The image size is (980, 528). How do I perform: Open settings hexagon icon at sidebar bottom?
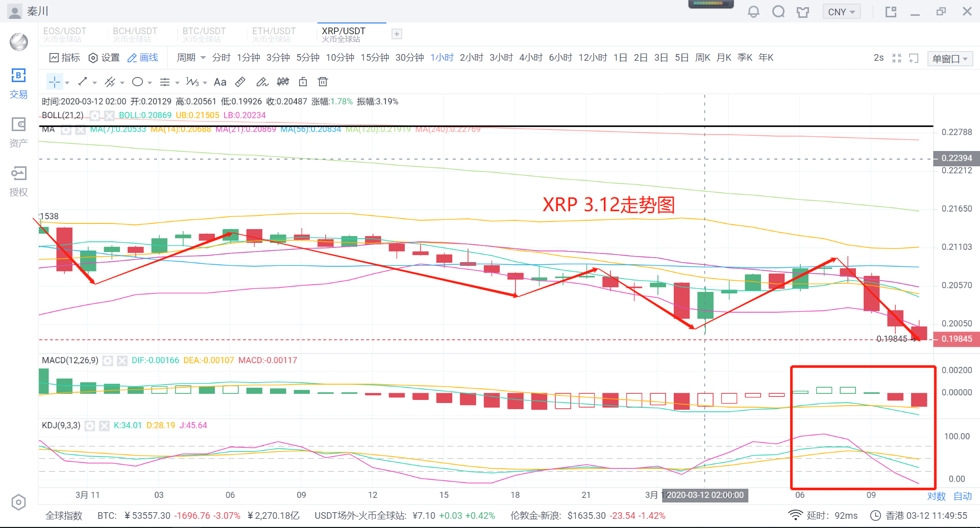(x=18, y=502)
